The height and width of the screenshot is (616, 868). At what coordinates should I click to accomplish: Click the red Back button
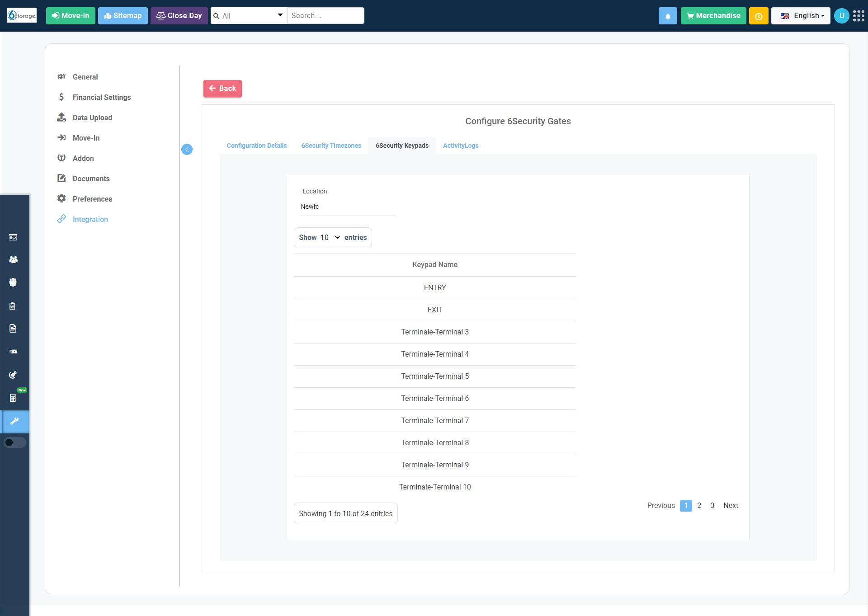click(x=222, y=89)
